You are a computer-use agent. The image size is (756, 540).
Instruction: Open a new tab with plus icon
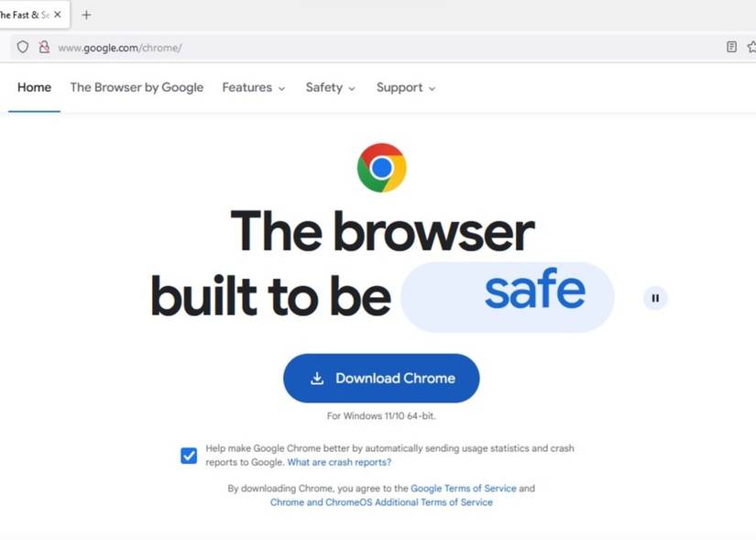coord(86,15)
